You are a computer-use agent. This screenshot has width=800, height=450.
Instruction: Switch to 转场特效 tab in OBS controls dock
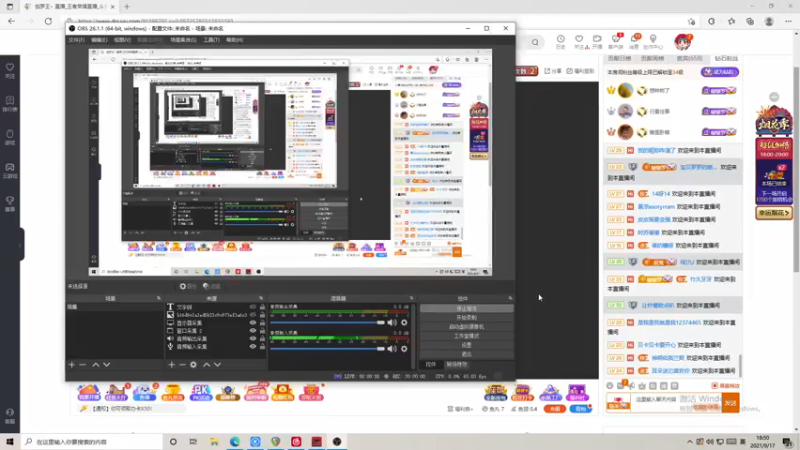(457, 364)
